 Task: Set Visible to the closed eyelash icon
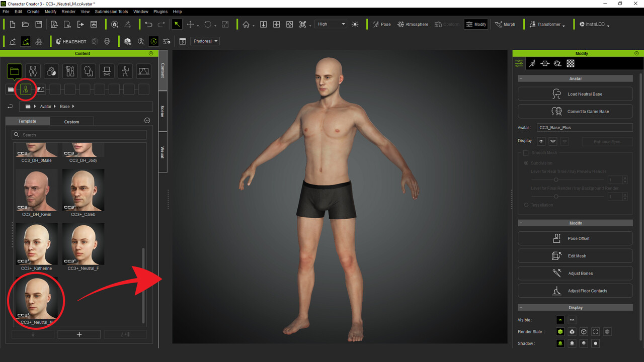tap(572, 320)
